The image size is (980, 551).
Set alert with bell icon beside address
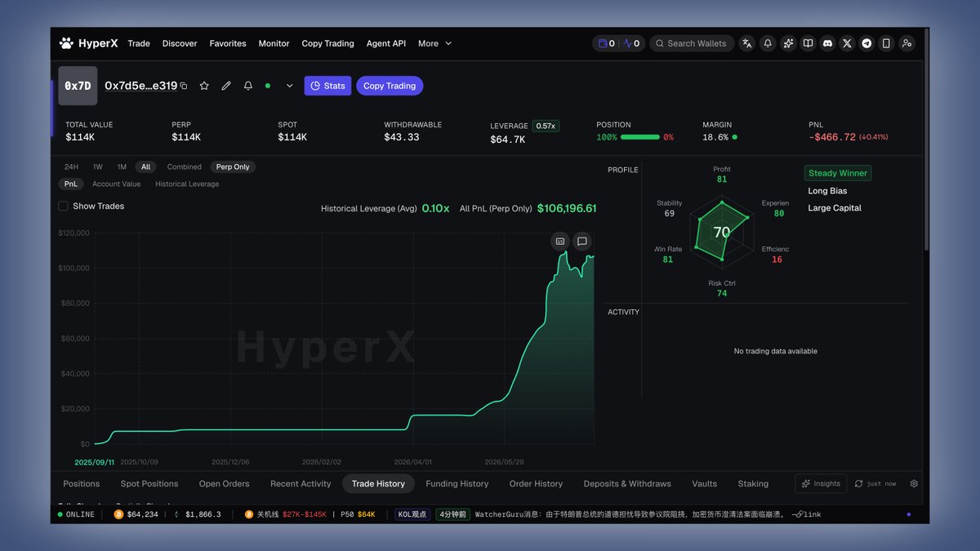click(x=248, y=86)
